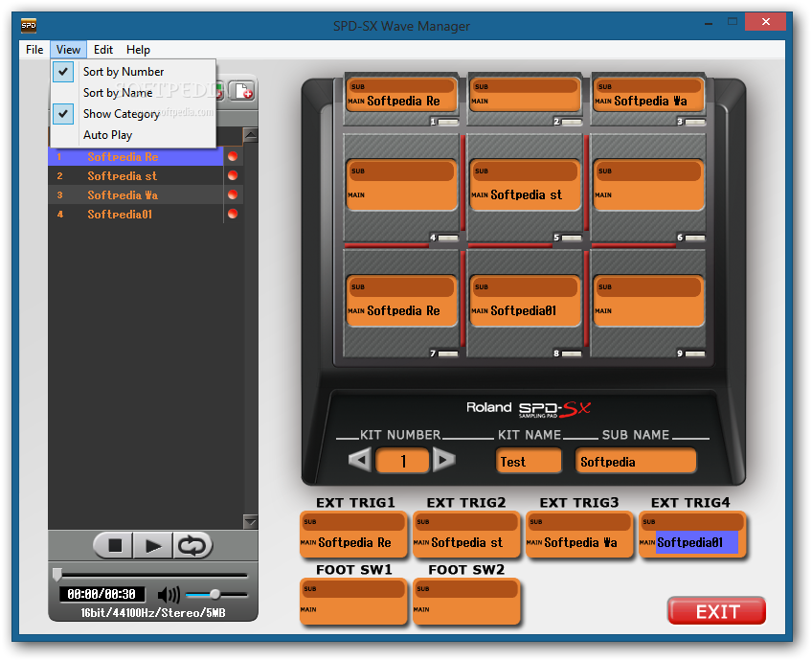The width and height of the screenshot is (812, 661).
Task: Click the new wave file icon
Action: 242,91
